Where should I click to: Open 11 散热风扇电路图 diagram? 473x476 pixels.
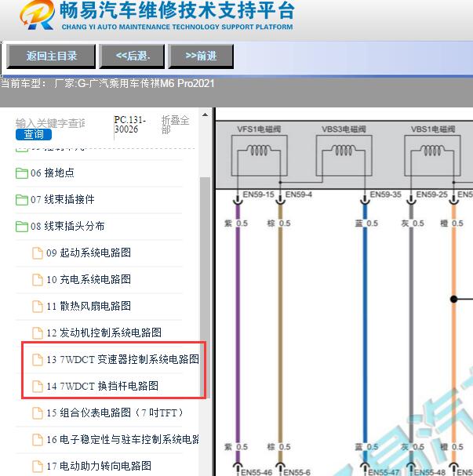[x=89, y=306]
